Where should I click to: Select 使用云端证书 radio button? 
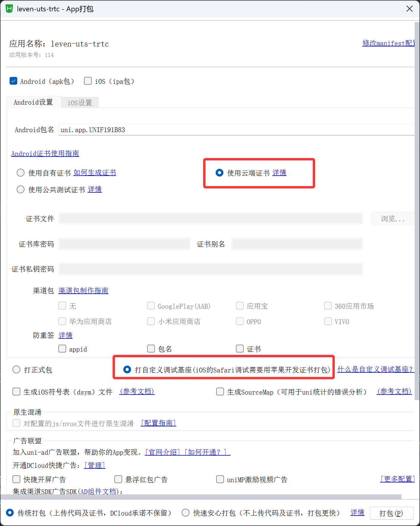[220, 173]
